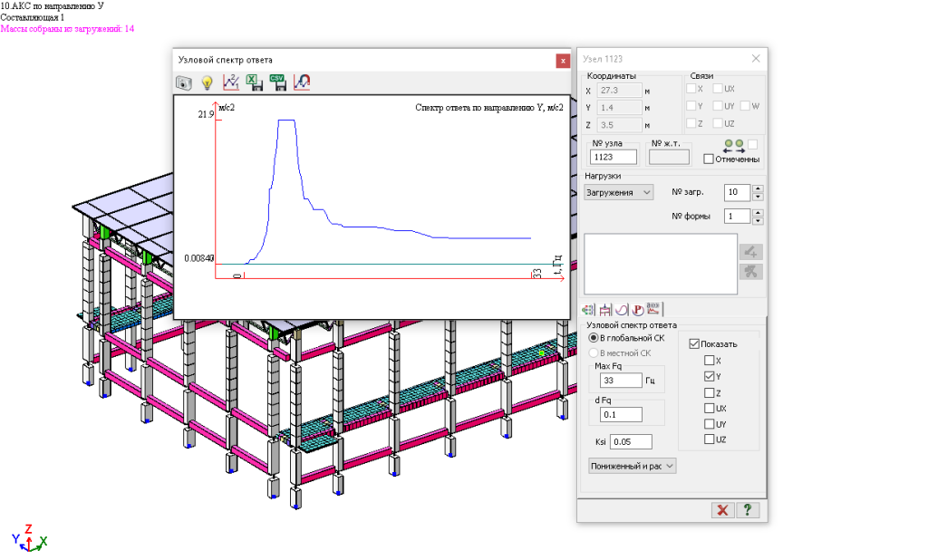The image size is (928, 560).
Task: Select the В глобальной СК radio button
Action: click(594, 337)
